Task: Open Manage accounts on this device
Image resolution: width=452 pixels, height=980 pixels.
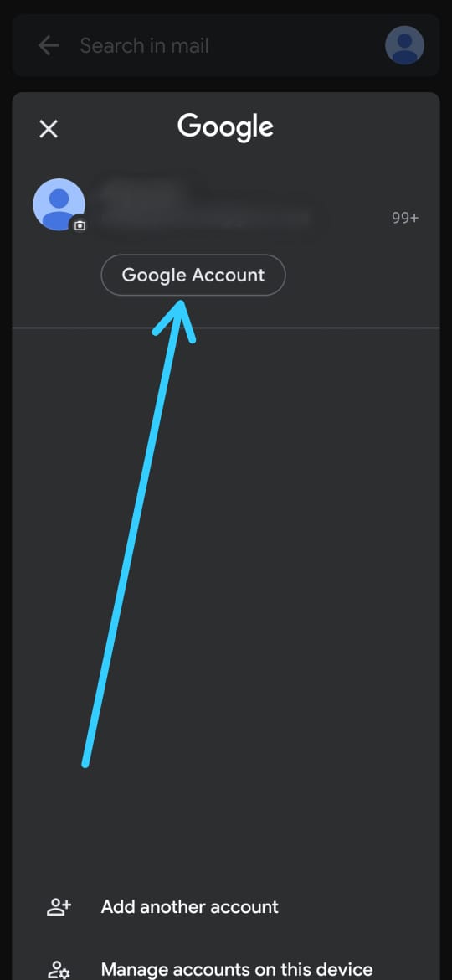Action: pos(237,969)
